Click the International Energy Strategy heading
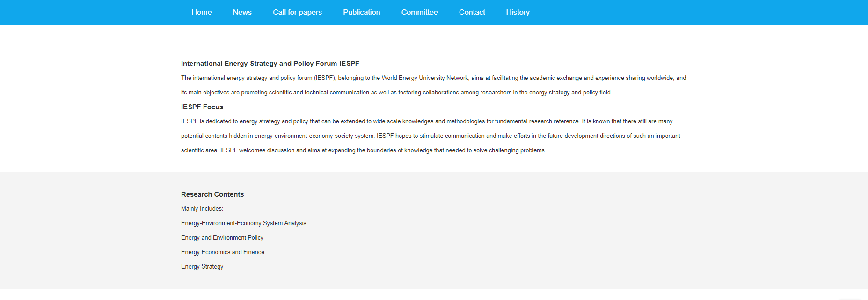This screenshot has width=868, height=300. tap(270, 64)
